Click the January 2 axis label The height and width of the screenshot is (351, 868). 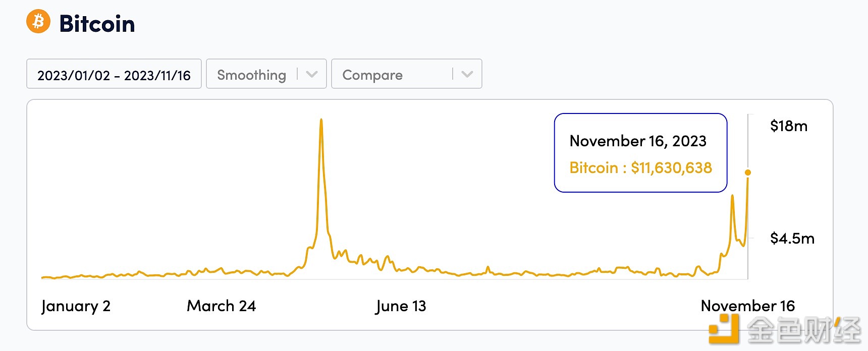pyautogui.click(x=76, y=306)
